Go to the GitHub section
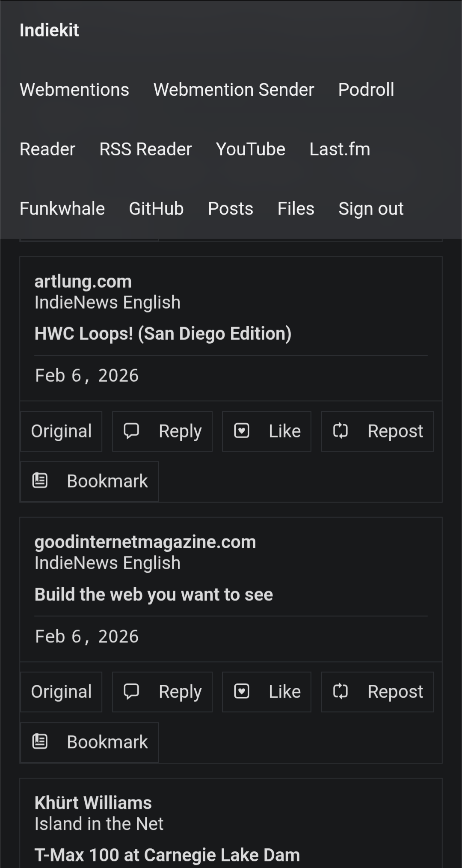Viewport: 462px width, 868px height. point(156,208)
